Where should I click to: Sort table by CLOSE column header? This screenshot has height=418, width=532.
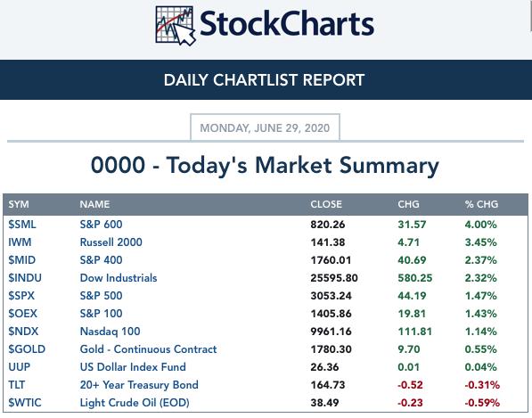[x=326, y=204]
